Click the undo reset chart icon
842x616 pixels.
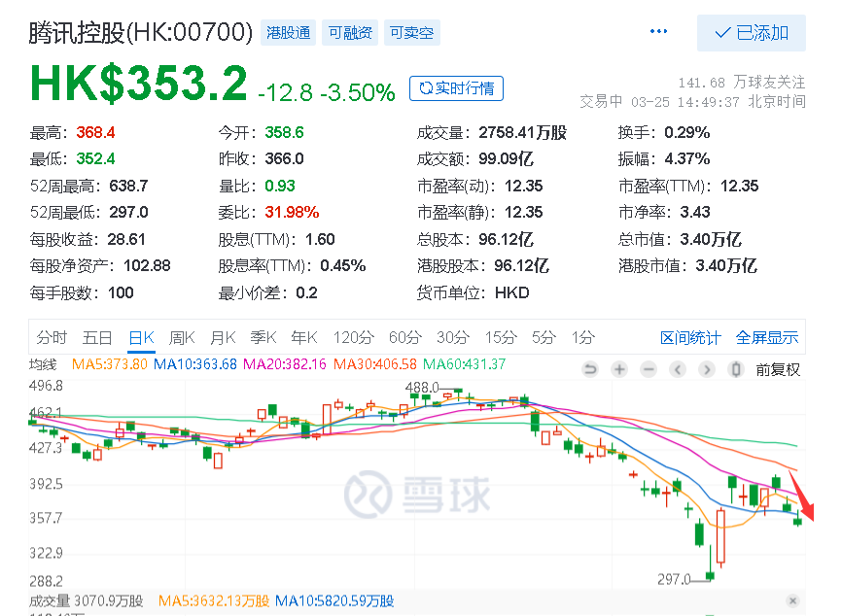click(x=590, y=369)
